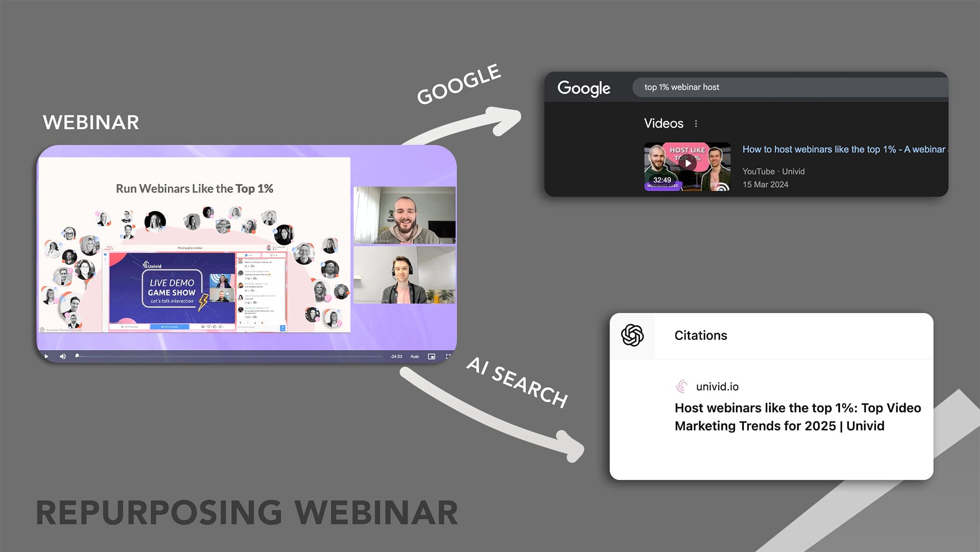This screenshot has width=980, height=552.
Task: Click the univid.io favicon icon
Action: [682, 386]
